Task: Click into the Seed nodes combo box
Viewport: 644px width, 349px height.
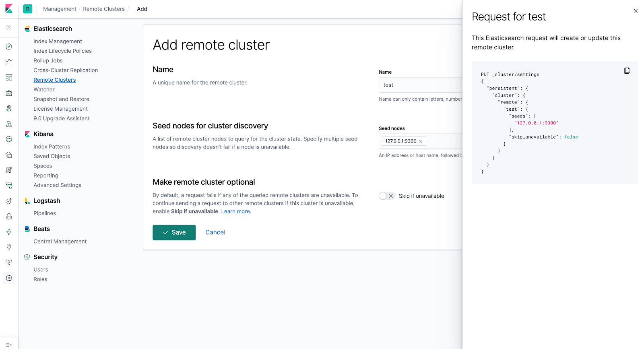Action: coord(443,141)
